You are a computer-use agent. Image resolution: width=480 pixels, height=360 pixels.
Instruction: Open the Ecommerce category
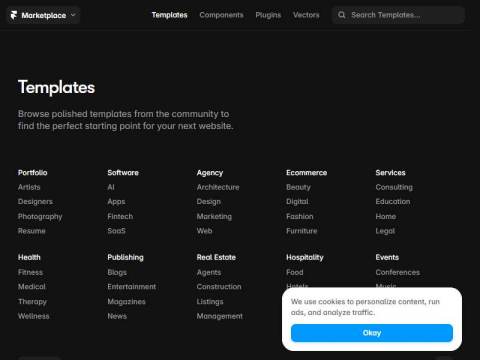coord(306,173)
